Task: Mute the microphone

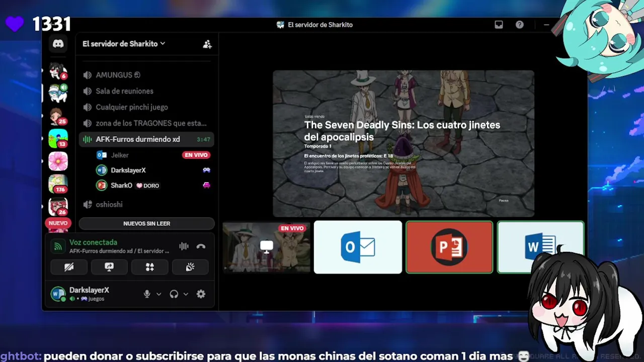Action: [x=147, y=294]
